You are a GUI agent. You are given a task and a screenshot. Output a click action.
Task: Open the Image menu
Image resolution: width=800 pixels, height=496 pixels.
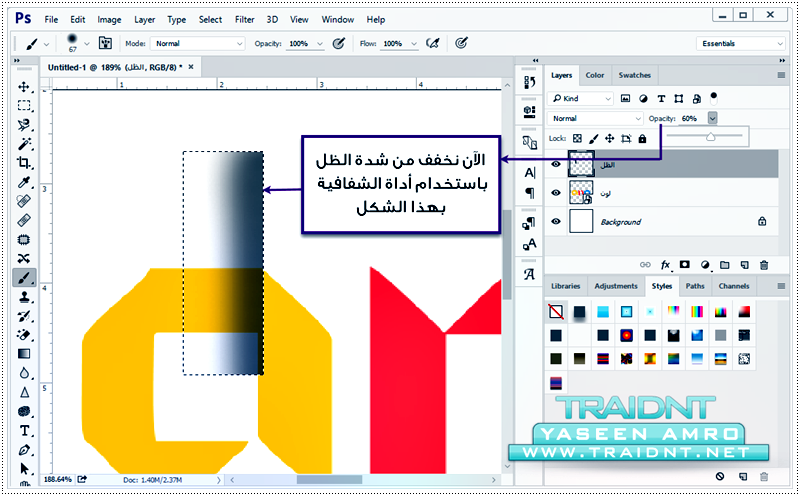point(109,19)
